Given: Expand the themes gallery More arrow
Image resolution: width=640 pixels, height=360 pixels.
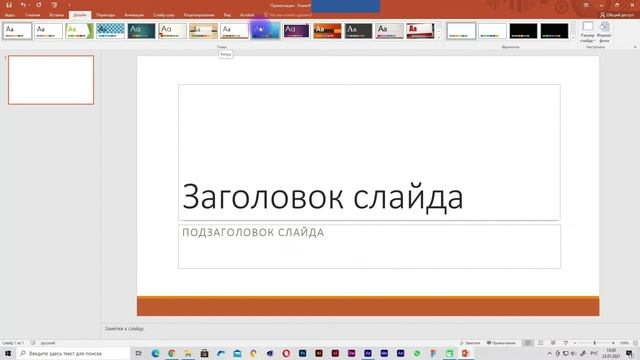Looking at the screenshot, I should [x=439, y=37].
